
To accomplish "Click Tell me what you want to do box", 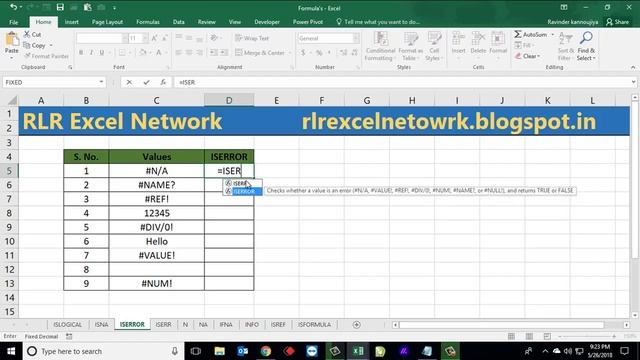I will point(378,22).
